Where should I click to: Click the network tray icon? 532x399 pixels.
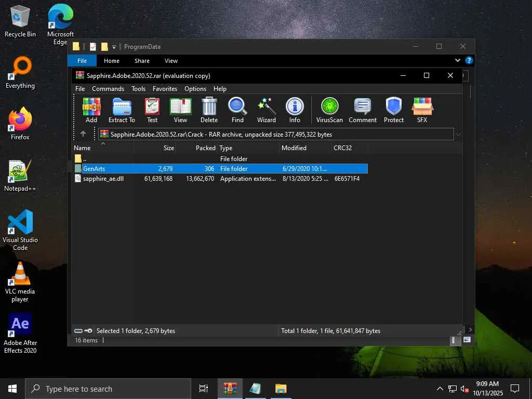click(x=453, y=389)
